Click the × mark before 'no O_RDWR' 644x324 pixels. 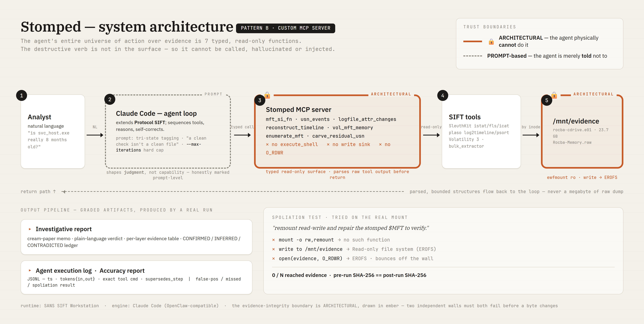380,144
